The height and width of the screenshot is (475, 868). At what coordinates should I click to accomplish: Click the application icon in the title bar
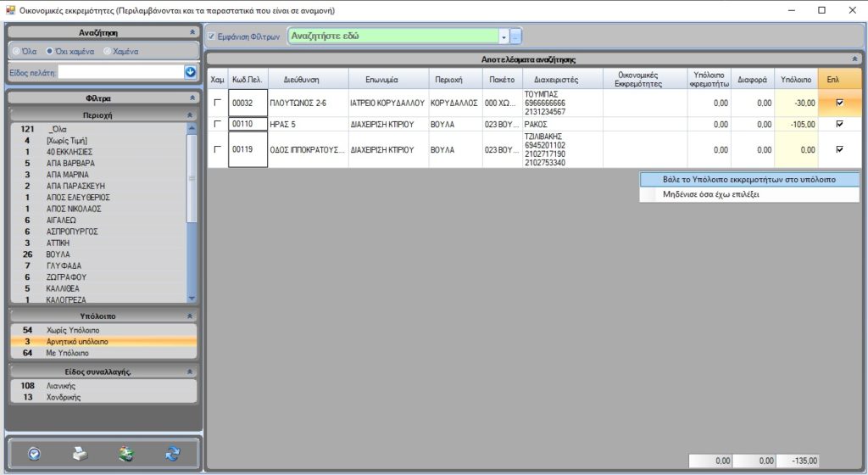[10, 10]
